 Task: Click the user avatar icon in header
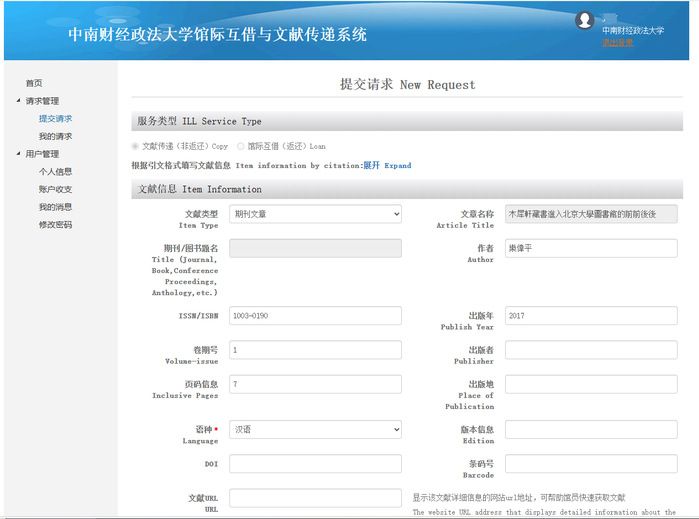[584, 20]
